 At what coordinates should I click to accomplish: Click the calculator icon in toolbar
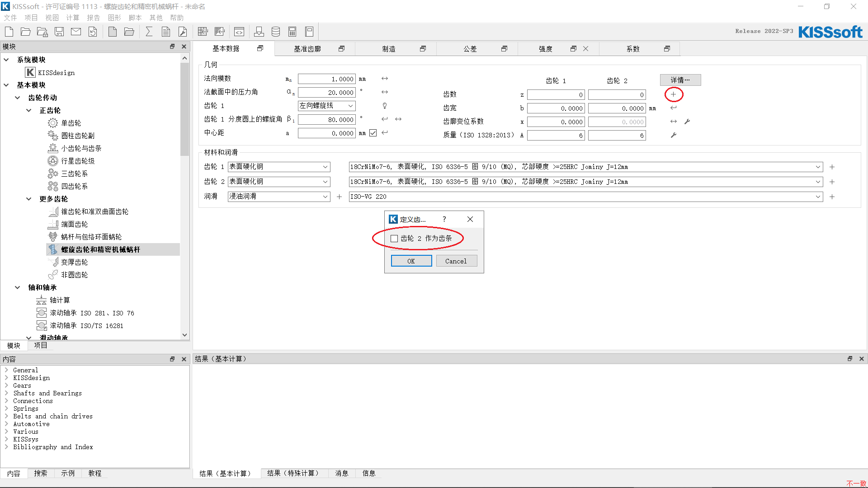pos(292,32)
